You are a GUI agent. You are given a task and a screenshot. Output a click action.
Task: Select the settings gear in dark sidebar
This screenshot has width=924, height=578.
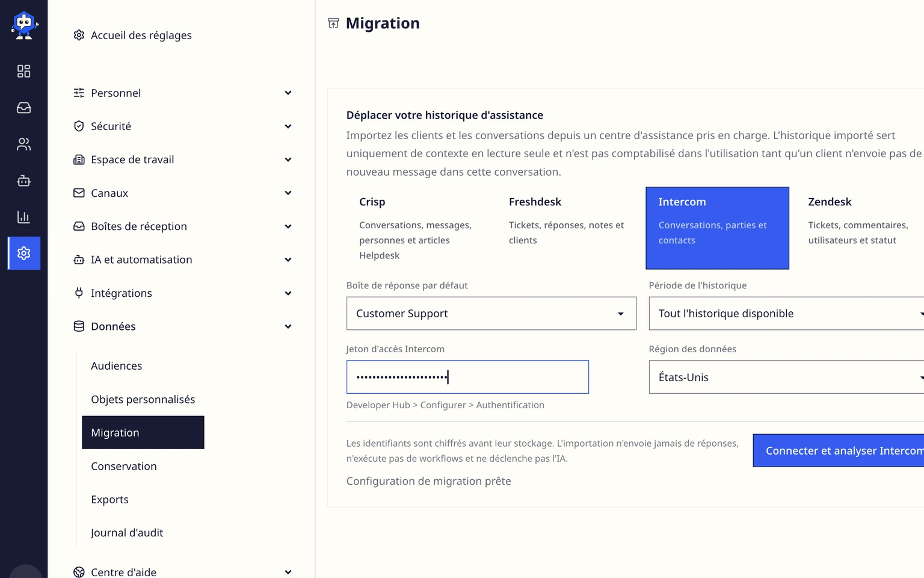pyautogui.click(x=24, y=253)
